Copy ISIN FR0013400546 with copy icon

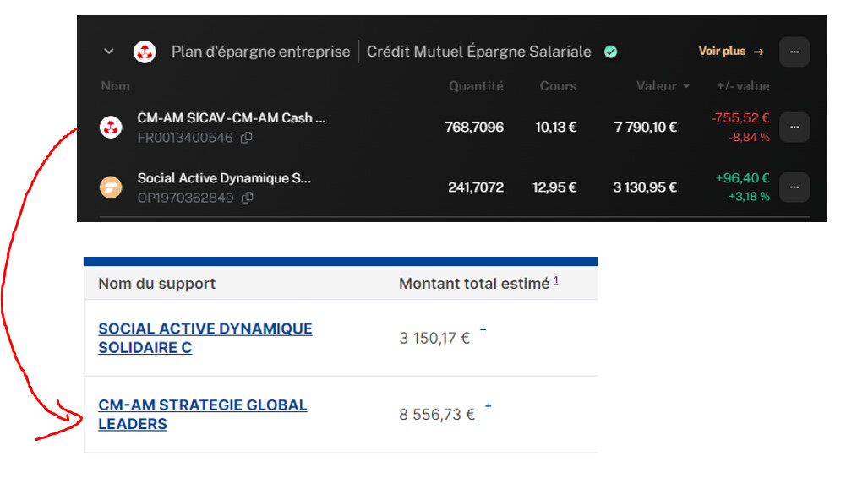tap(246, 137)
